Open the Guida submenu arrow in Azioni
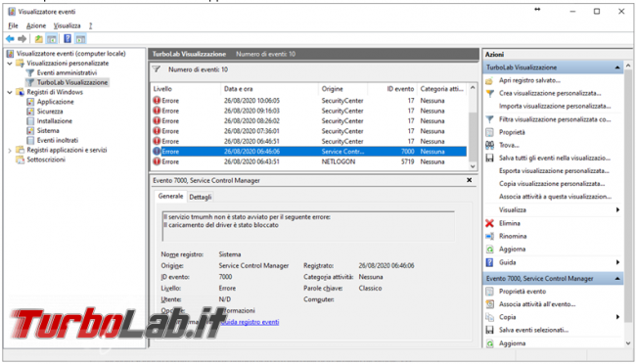This screenshot has height=364, width=636. point(617,262)
